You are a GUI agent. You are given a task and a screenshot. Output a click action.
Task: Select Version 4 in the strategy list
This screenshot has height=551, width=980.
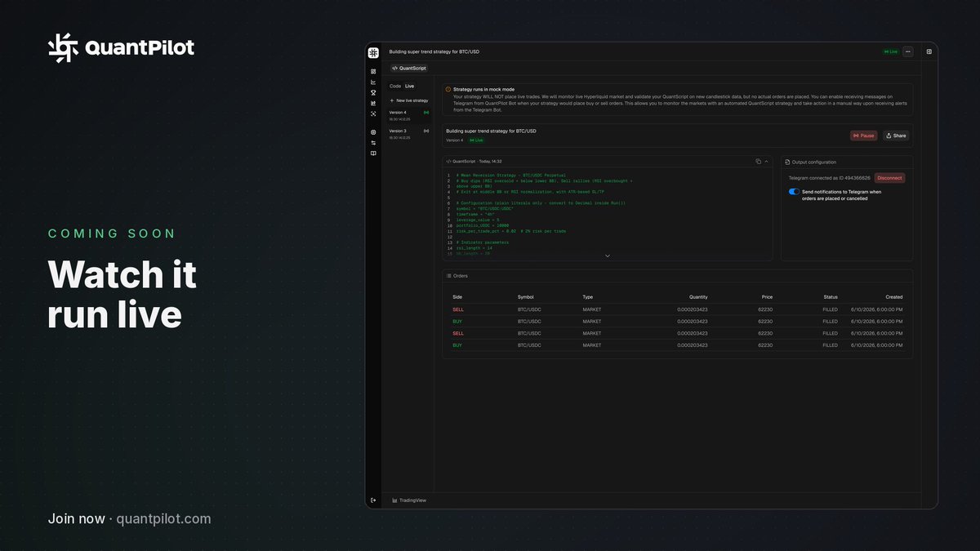coord(409,115)
